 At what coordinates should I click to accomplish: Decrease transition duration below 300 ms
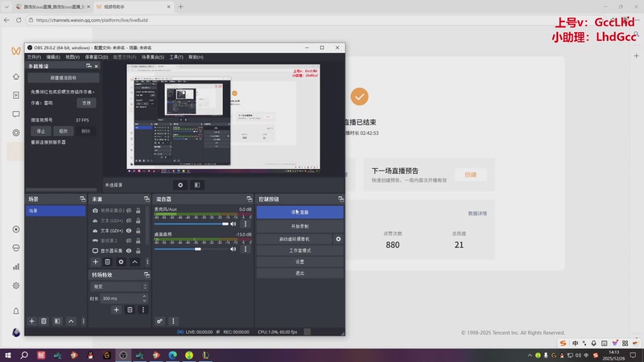click(x=144, y=301)
